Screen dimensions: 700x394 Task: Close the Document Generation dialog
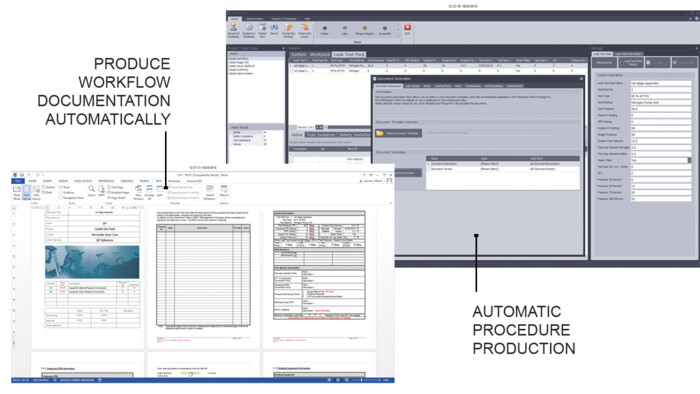581,79
